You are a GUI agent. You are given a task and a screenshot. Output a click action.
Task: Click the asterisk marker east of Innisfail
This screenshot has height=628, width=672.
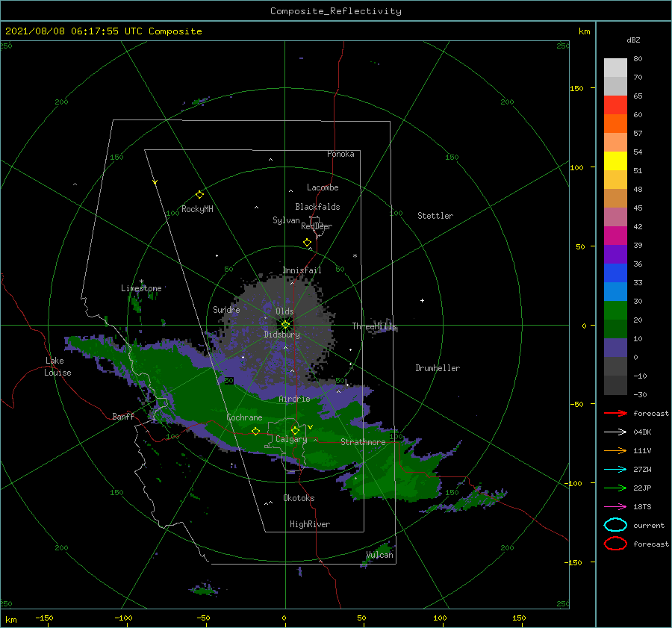[355, 256]
